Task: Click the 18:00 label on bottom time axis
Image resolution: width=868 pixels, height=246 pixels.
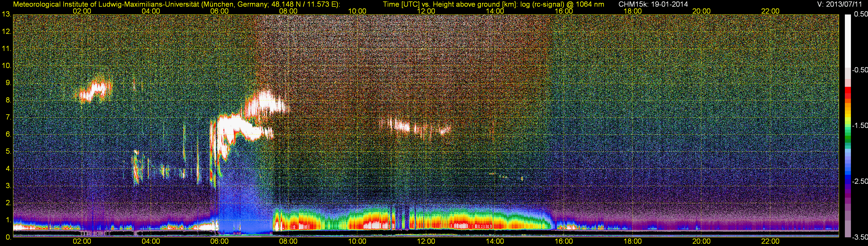Action: [x=632, y=241]
